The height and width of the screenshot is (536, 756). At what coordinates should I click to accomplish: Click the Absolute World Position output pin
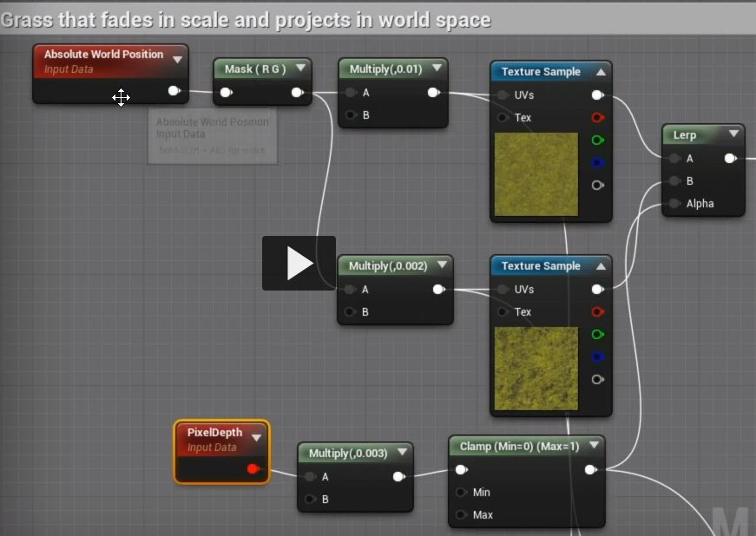(174, 90)
